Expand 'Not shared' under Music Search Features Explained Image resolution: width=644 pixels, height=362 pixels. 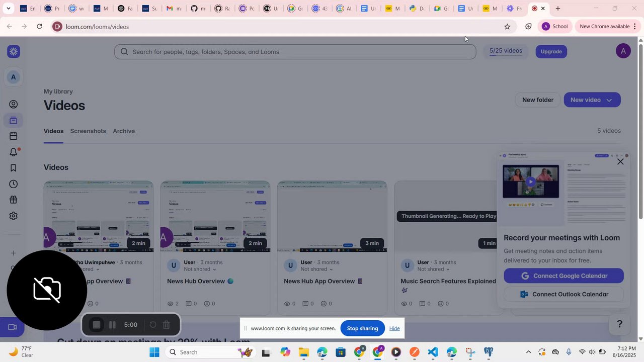pyautogui.click(x=434, y=269)
